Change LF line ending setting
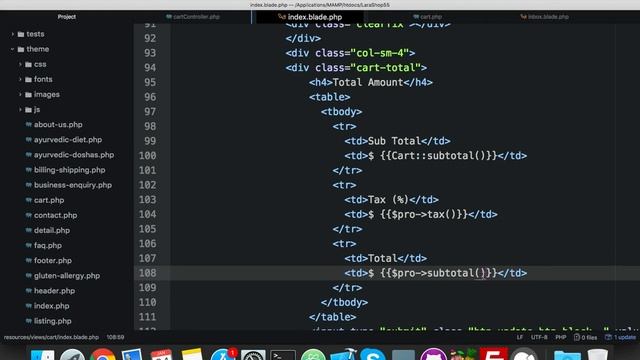 [x=520, y=337]
